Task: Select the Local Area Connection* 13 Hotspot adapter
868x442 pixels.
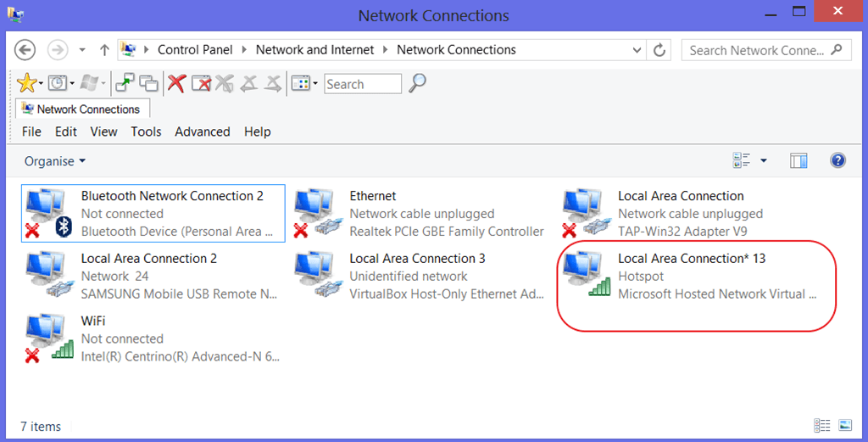Action: [691, 276]
